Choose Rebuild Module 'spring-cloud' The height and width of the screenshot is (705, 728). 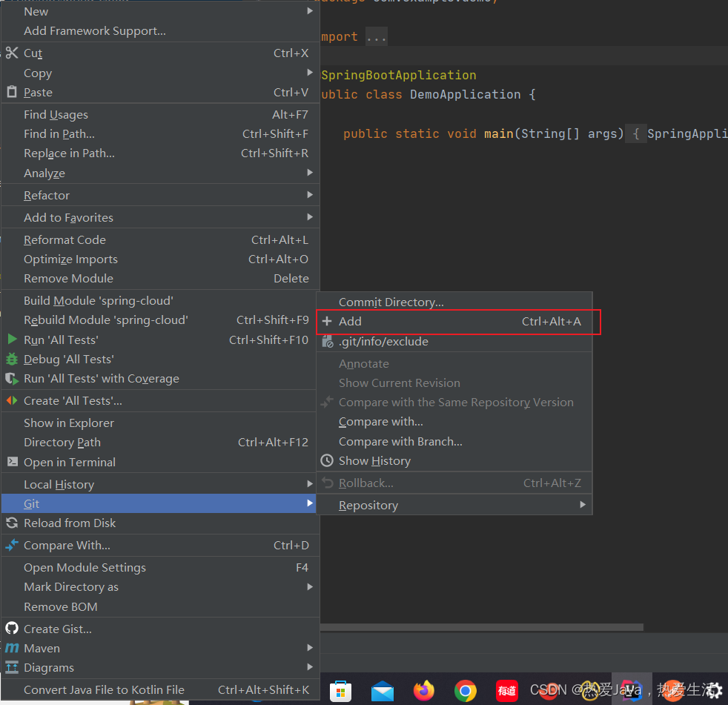coord(160,320)
